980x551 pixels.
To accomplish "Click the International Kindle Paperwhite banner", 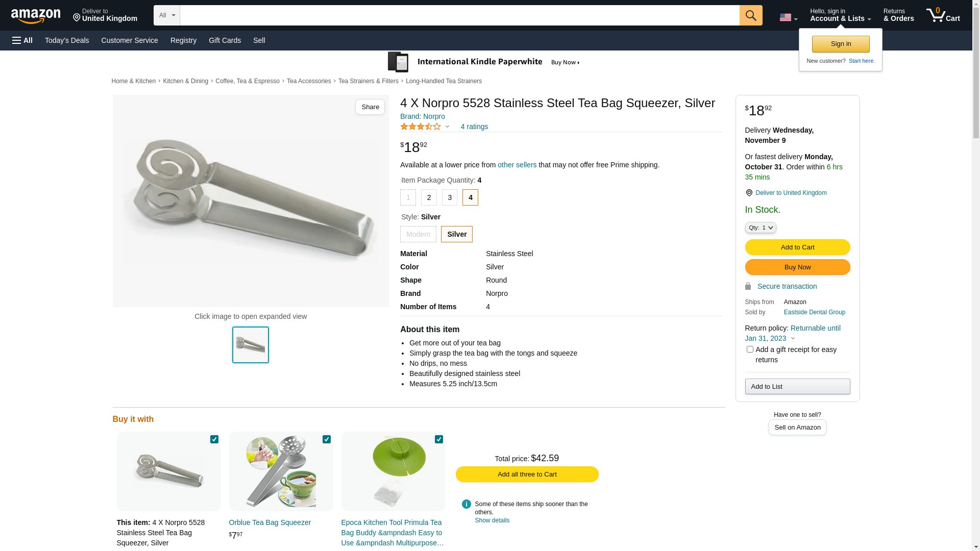I will point(483,62).
